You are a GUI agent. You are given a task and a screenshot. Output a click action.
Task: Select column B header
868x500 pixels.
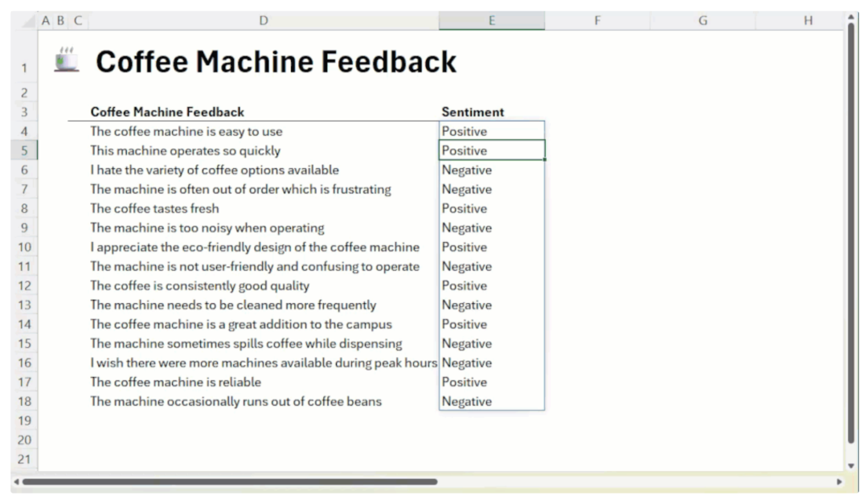[x=60, y=20]
